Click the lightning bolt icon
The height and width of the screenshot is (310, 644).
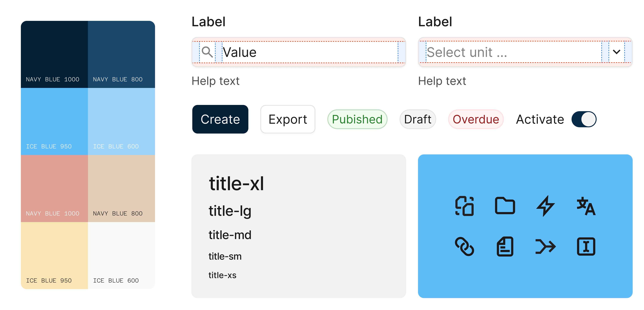click(545, 206)
